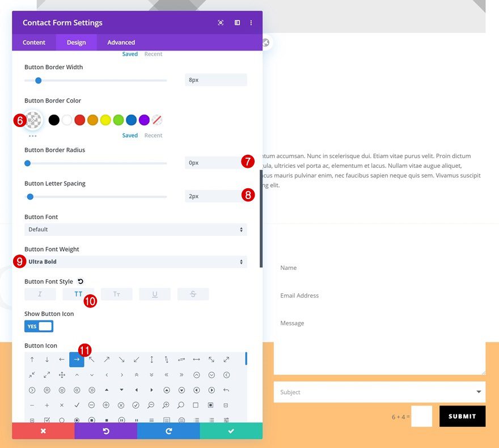The width and height of the screenshot is (499, 448).
Task: Select the upward arrow icon in the grid
Action: 32,359
